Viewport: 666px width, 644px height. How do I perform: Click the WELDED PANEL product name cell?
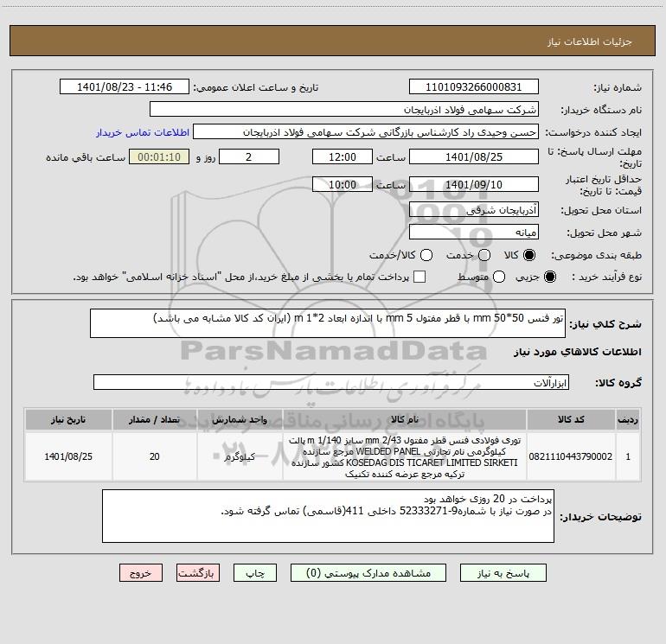point(405,456)
